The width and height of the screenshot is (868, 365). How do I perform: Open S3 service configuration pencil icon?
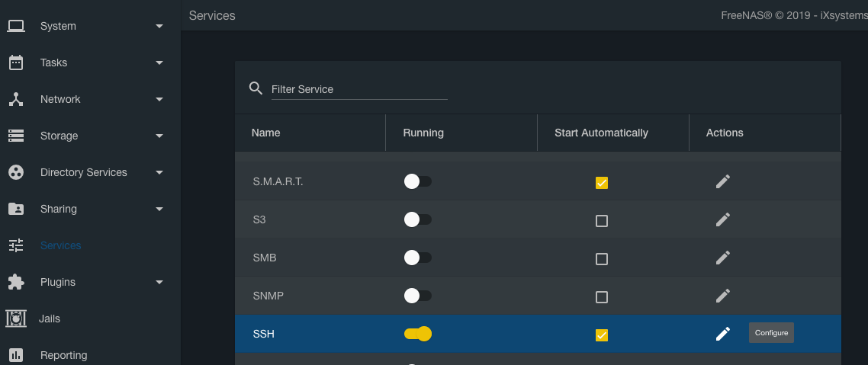click(723, 219)
